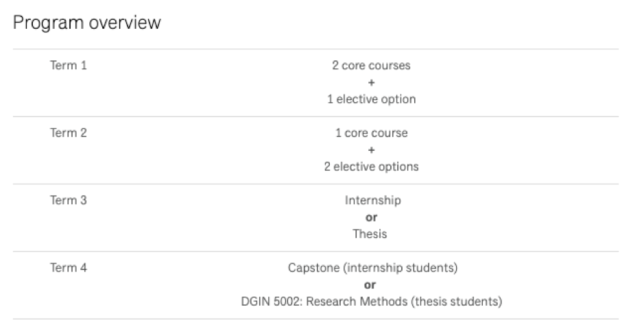Screen dimensions: 644x327
Task: Click the bold 'or' in Term 3 row
Action: 371,217
